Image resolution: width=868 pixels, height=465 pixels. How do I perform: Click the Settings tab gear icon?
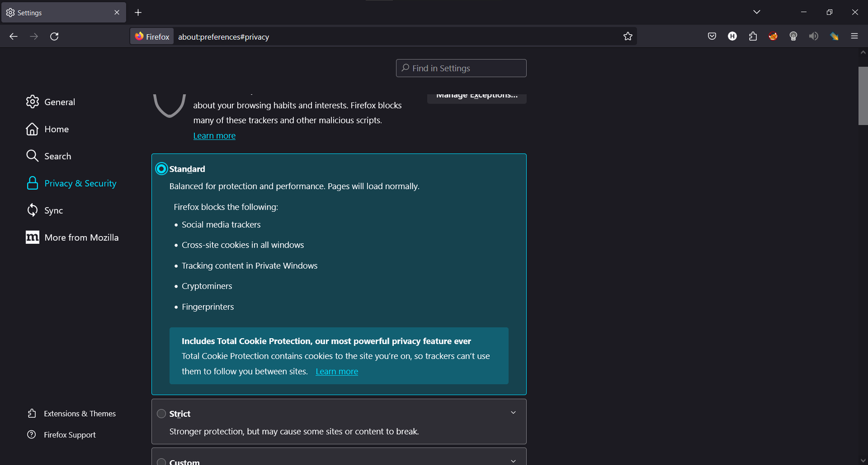10,12
